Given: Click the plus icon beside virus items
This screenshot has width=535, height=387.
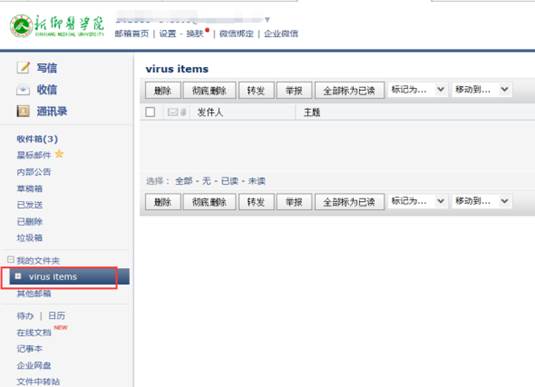Looking at the screenshot, I should (18, 276).
